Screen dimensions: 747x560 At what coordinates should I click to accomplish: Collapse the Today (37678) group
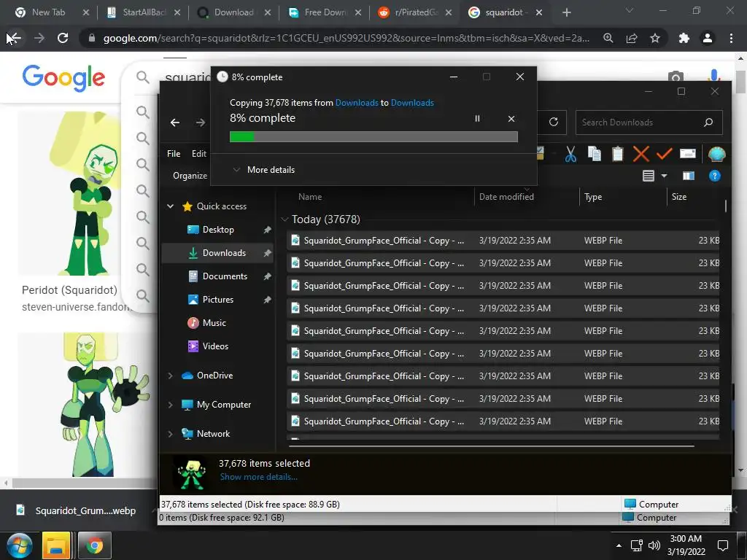click(x=285, y=219)
